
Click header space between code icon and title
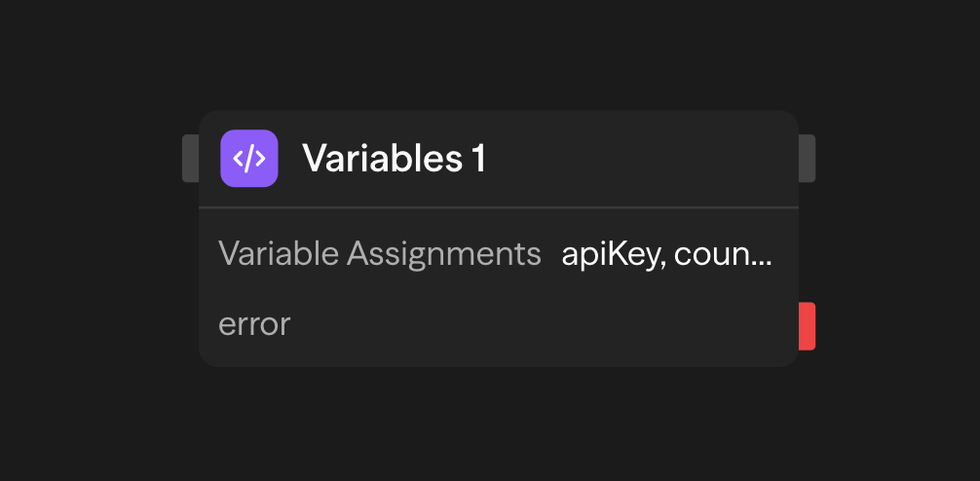(x=290, y=158)
